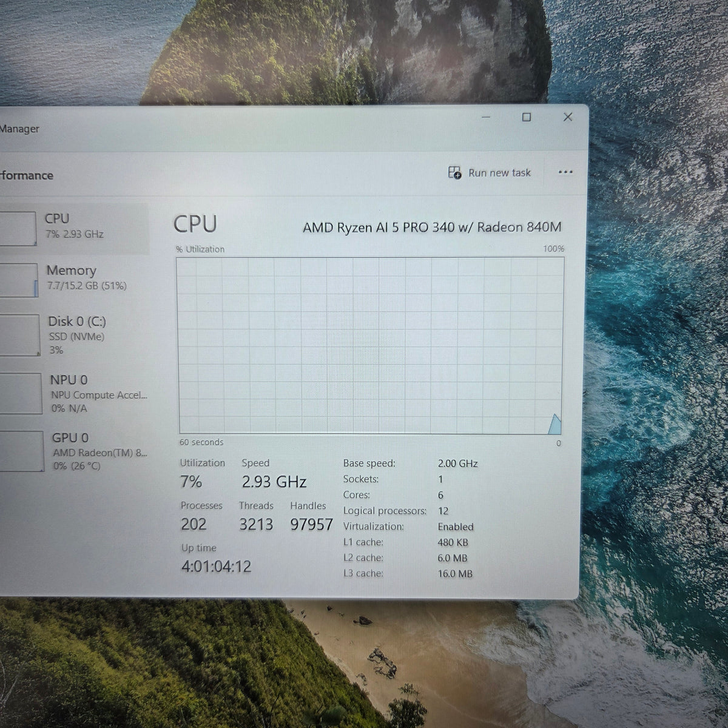Open the three-dot more options menu

565,172
